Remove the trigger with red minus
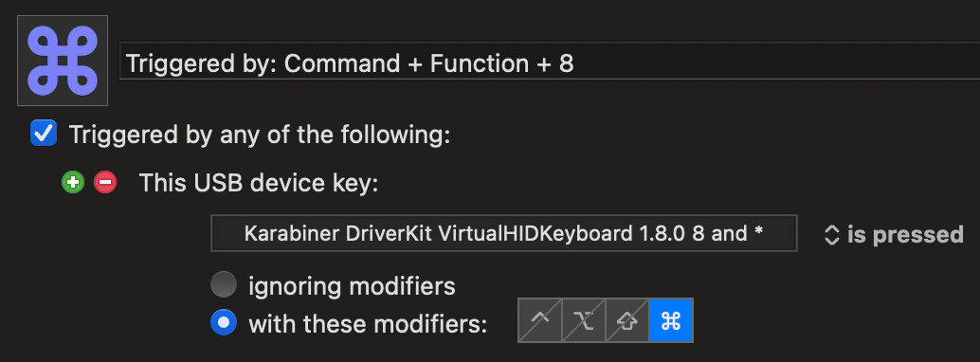 105,183
